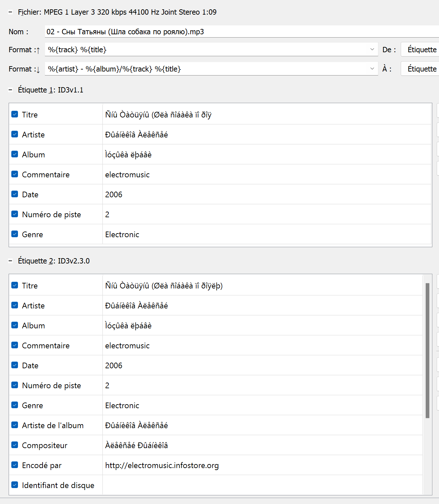Click the Étiquette button next to À :
This screenshot has width=439, height=504.
(x=420, y=69)
